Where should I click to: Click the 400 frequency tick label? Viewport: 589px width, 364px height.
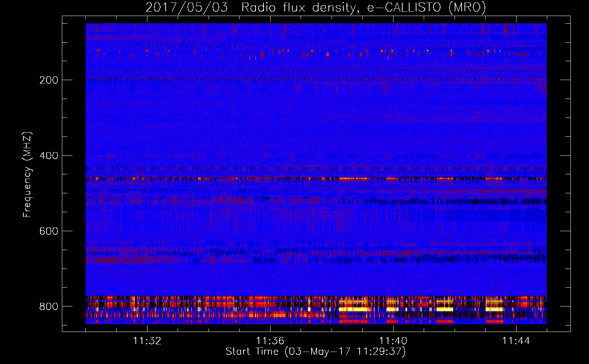point(49,156)
